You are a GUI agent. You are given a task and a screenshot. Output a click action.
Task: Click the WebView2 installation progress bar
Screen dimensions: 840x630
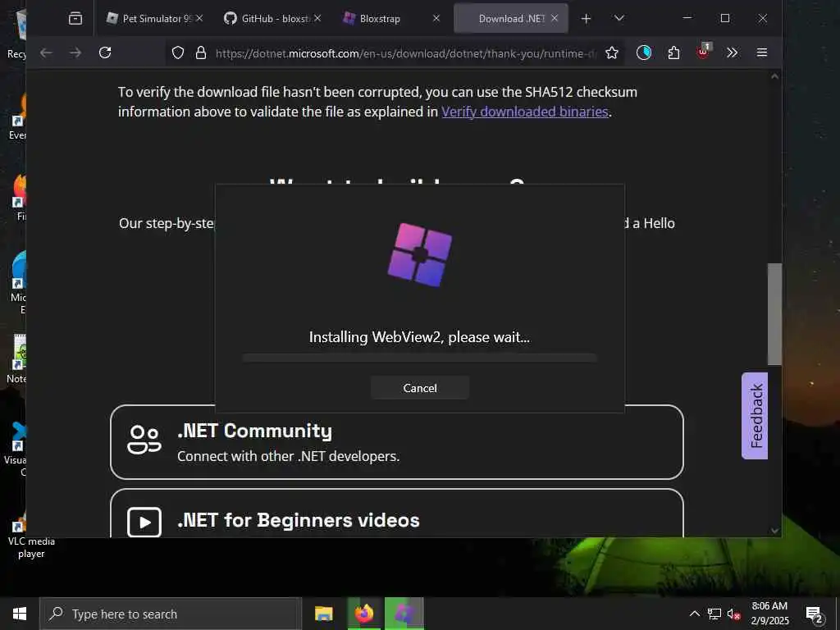[x=419, y=358]
